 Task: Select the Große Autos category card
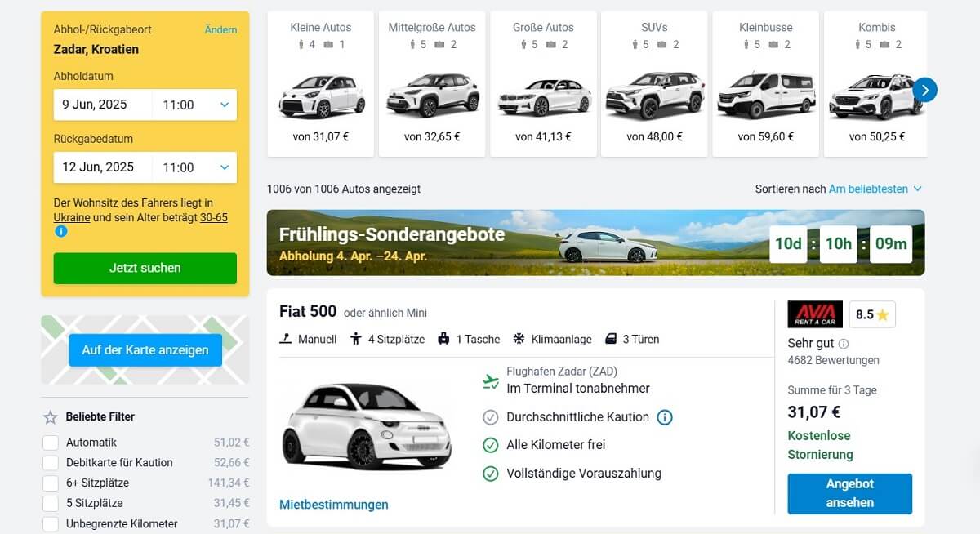[x=544, y=83]
